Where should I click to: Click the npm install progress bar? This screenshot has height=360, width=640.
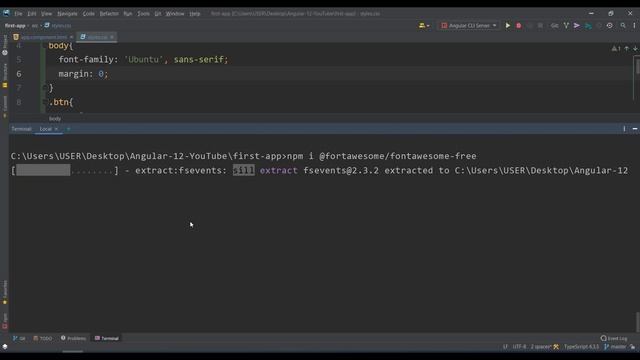64,170
